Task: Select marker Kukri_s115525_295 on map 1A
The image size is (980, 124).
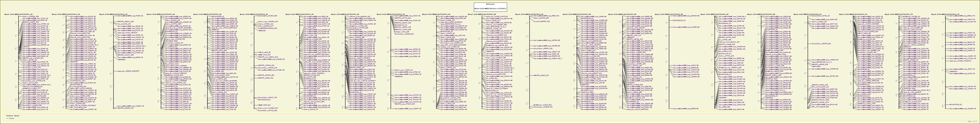Action: coord(31,16)
